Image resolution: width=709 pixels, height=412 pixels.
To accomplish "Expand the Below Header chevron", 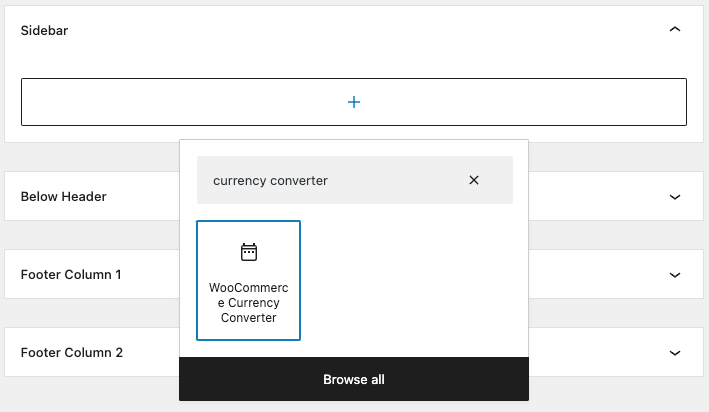I will pos(675,197).
